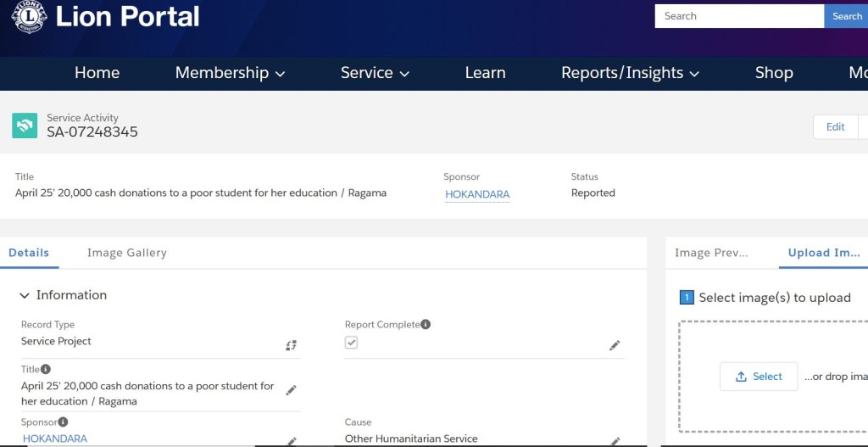Go to the Home menu item

coord(97,73)
